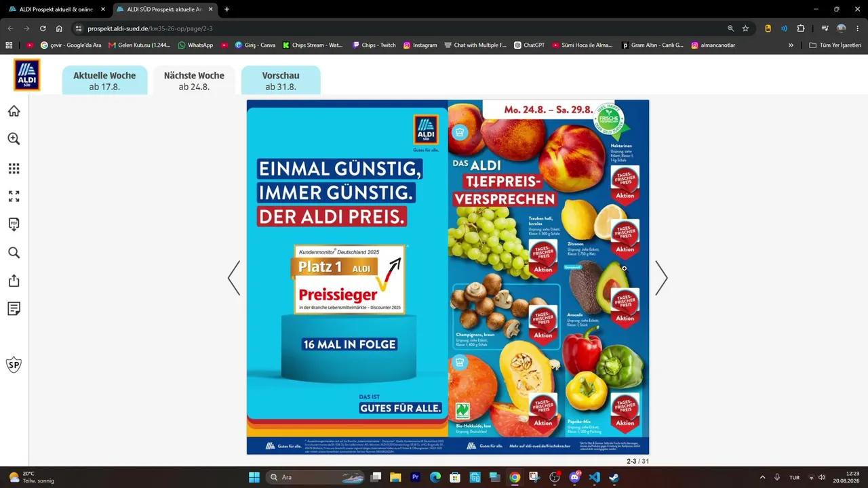Click the address bar URL field
The image size is (868, 488).
[400, 28]
